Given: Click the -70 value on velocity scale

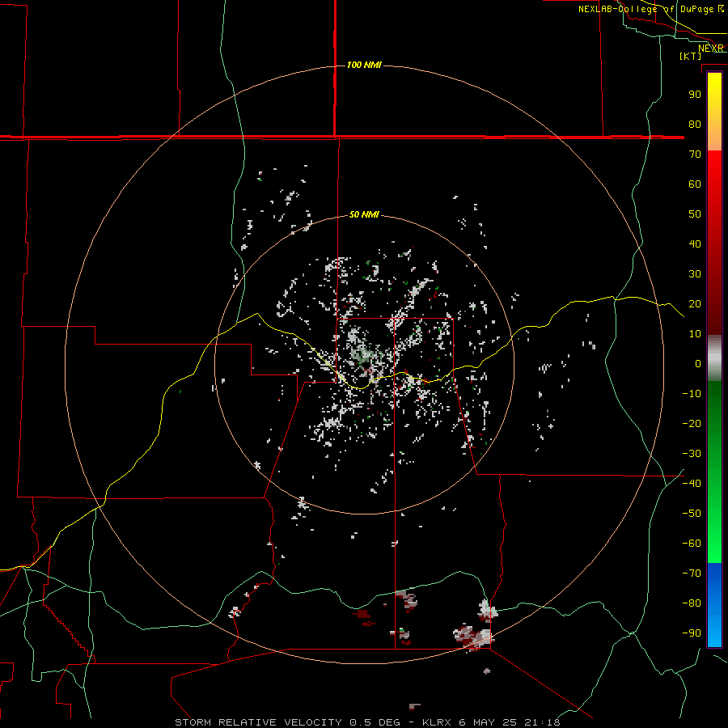Looking at the screenshot, I should [692, 574].
